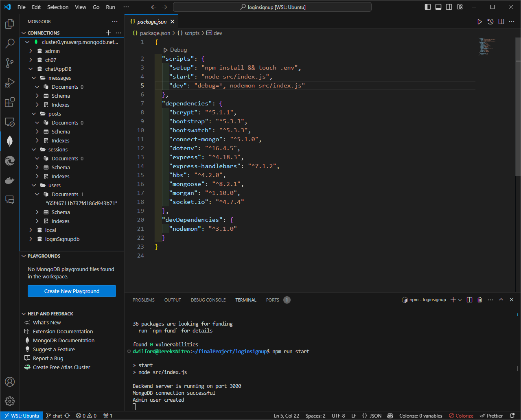Viewport: 521px width, 420px height.
Task: Open the Accounts menu
Action: click(10, 382)
